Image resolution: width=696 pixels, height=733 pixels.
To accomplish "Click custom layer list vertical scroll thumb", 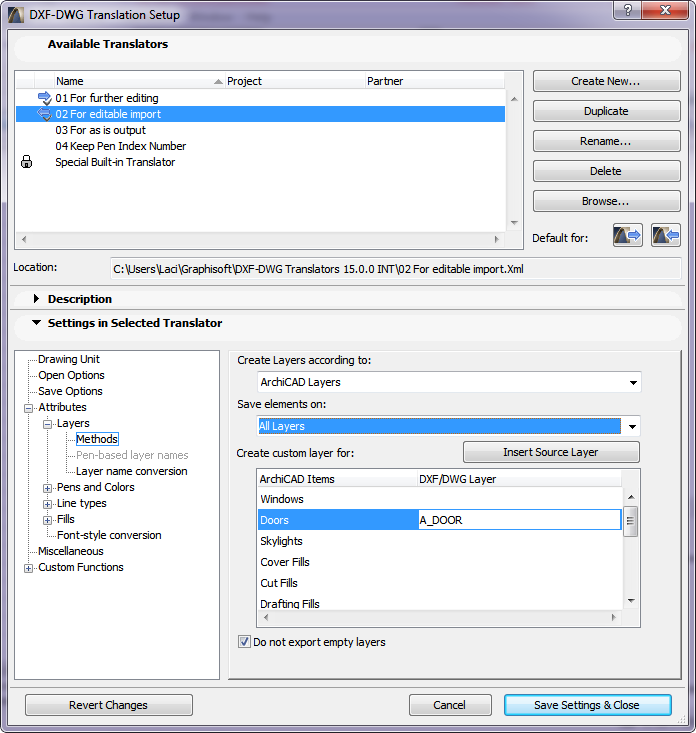I will 631,521.
